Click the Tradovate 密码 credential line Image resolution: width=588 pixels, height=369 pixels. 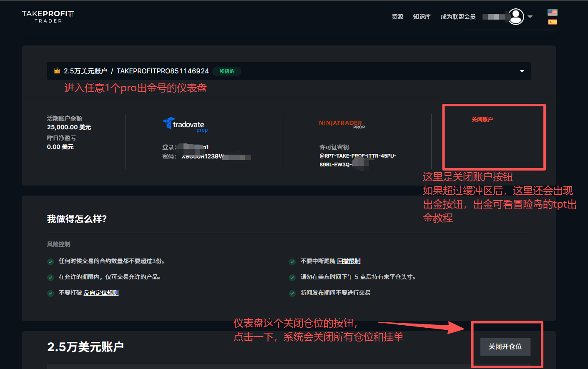coord(206,156)
